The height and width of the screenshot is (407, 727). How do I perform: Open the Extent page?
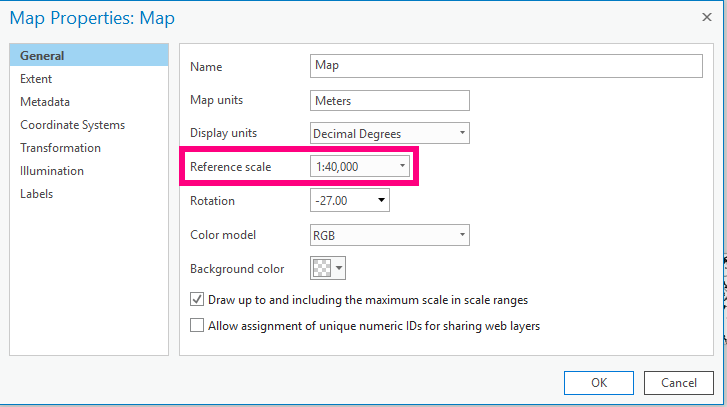click(x=36, y=79)
